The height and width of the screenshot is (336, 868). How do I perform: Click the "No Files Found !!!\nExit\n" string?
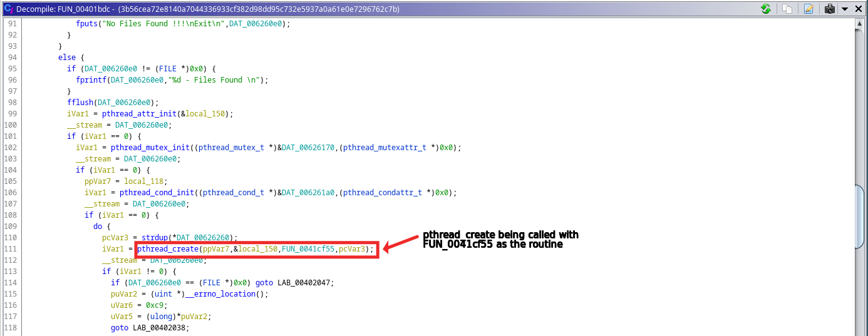163,24
